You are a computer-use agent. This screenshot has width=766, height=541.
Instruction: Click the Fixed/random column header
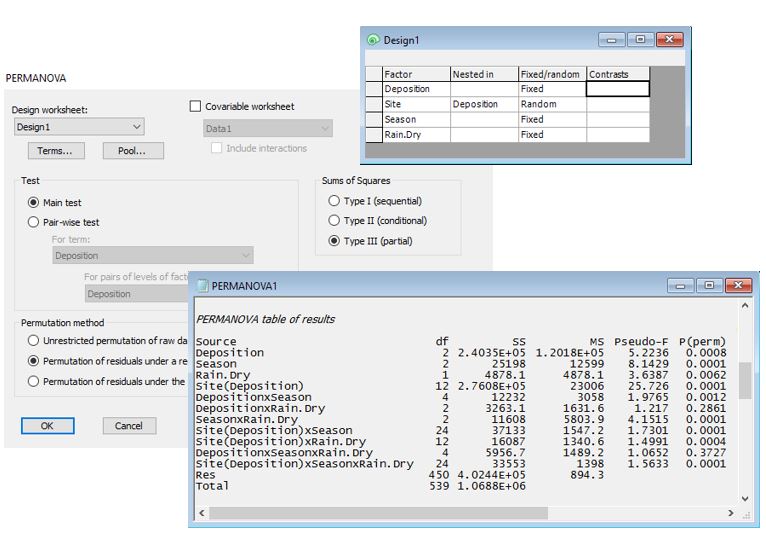(552, 74)
